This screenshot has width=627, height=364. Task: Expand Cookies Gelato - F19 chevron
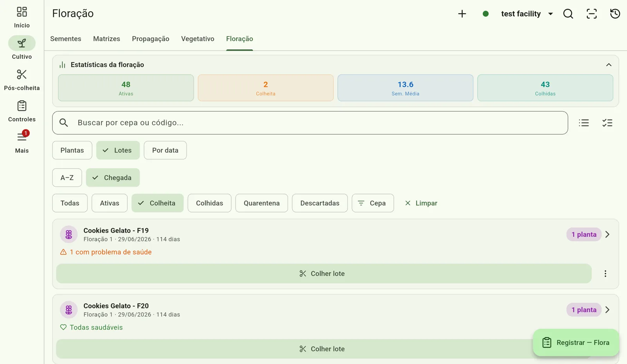pos(607,234)
